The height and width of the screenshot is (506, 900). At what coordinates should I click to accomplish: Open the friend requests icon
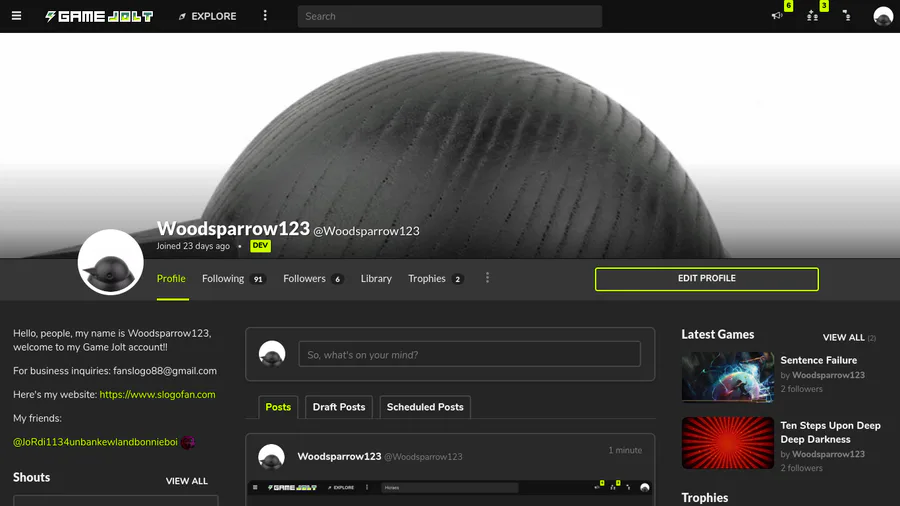812,16
